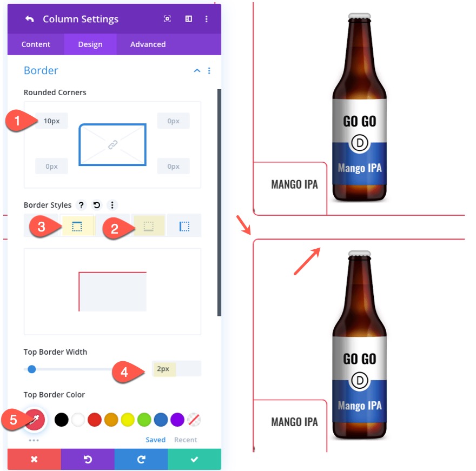
Task: Select the lower MANGO IPA text label
Action: click(294, 422)
